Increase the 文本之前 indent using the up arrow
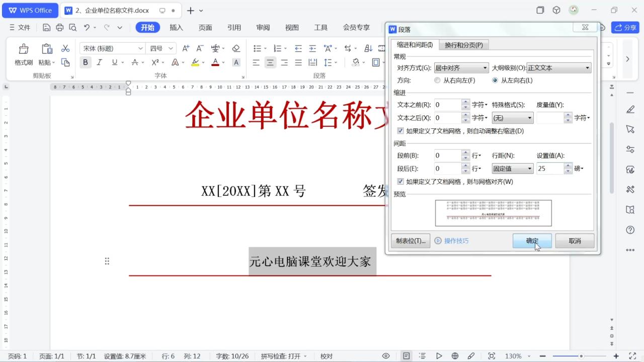Viewport: 644px width, 362px height. [466, 102]
